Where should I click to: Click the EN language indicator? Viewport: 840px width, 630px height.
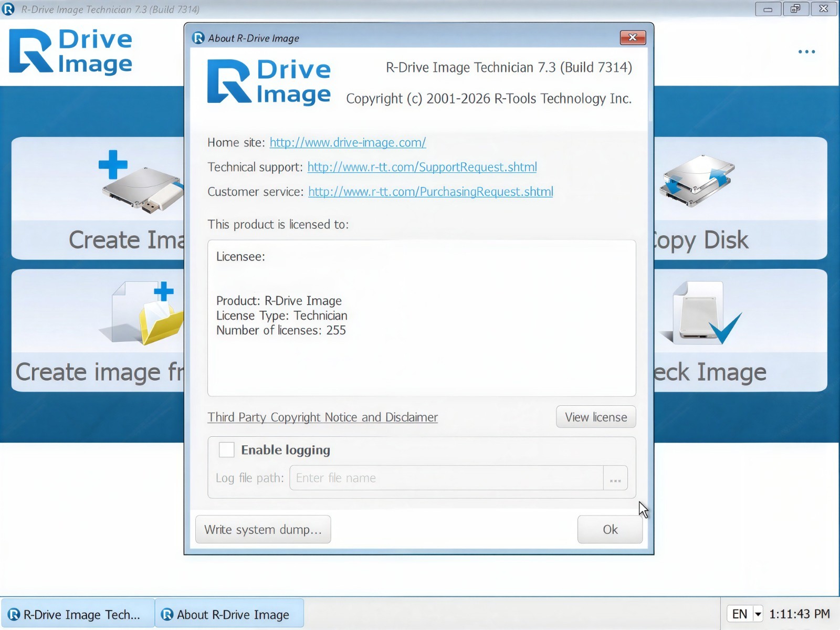740,614
